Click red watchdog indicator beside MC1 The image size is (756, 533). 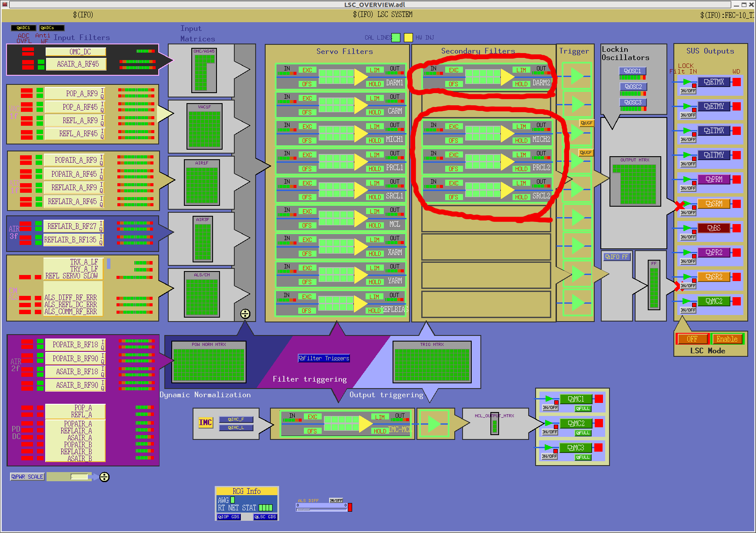[x=599, y=399]
